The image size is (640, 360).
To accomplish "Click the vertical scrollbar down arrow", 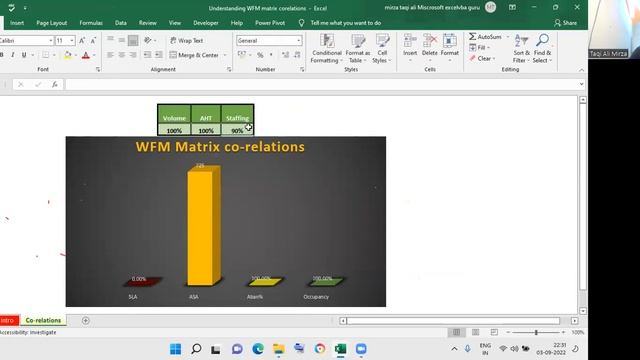I will [583, 311].
